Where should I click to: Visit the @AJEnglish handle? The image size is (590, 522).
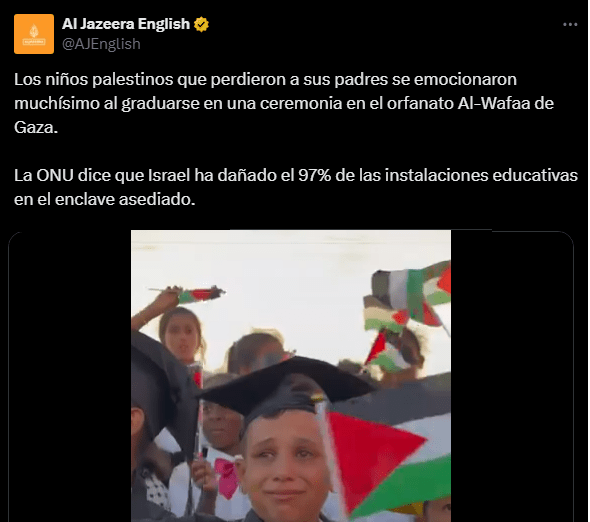click(x=101, y=44)
